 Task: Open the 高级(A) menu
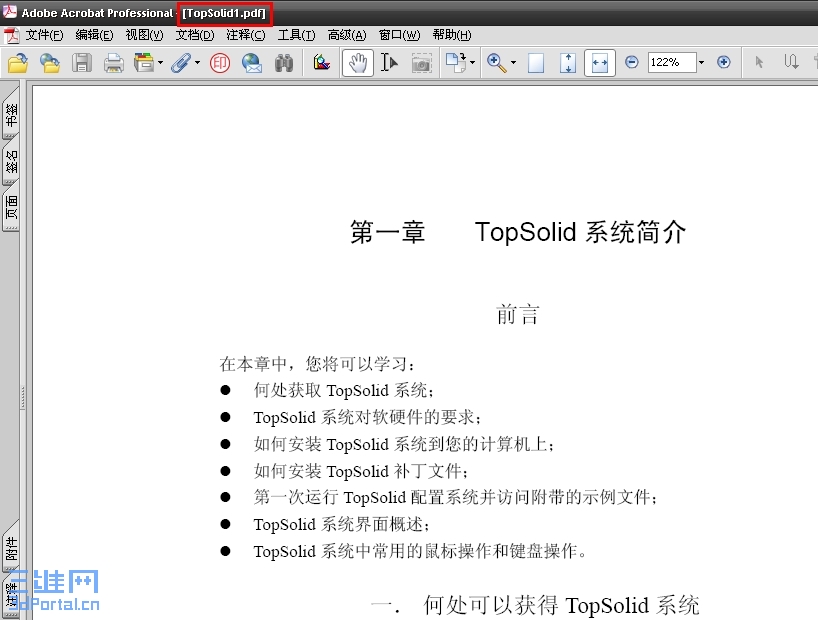coord(347,35)
